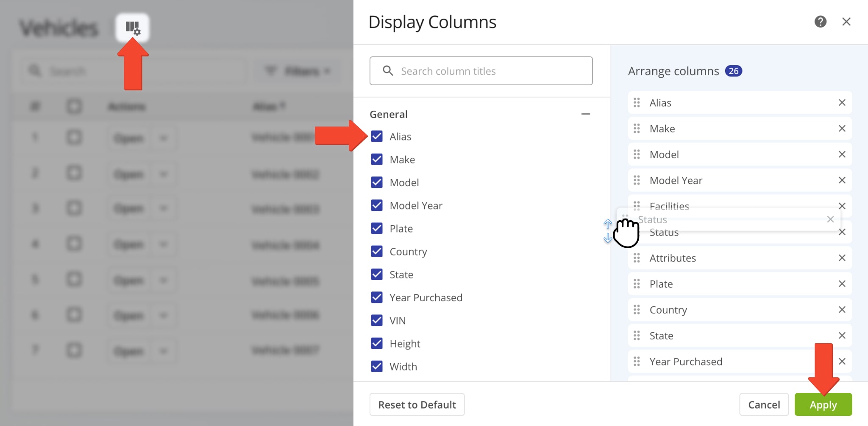The height and width of the screenshot is (426, 868).
Task: Grab the drag handle for Model Year column
Action: click(x=637, y=180)
